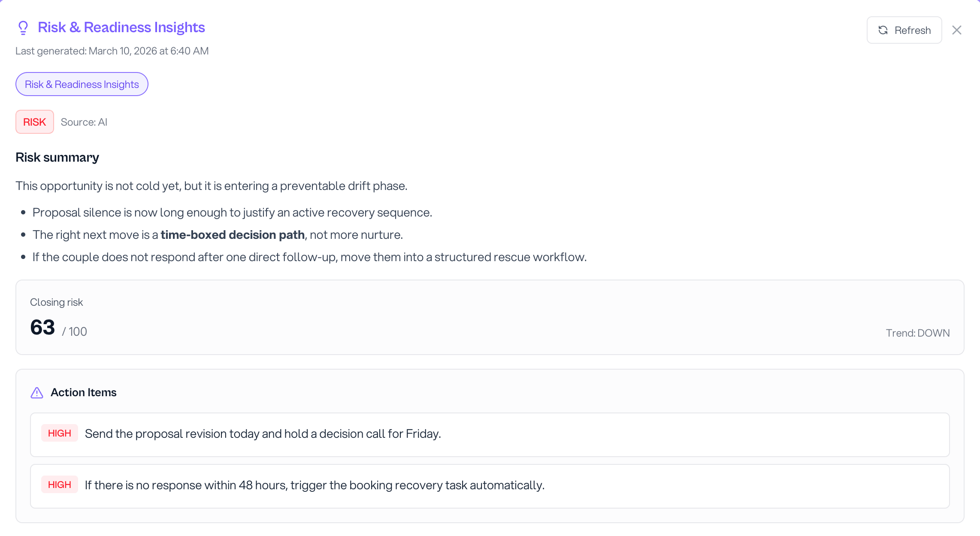The image size is (980, 536).
Task: Select the proposal revision action item row
Action: coord(489,434)
